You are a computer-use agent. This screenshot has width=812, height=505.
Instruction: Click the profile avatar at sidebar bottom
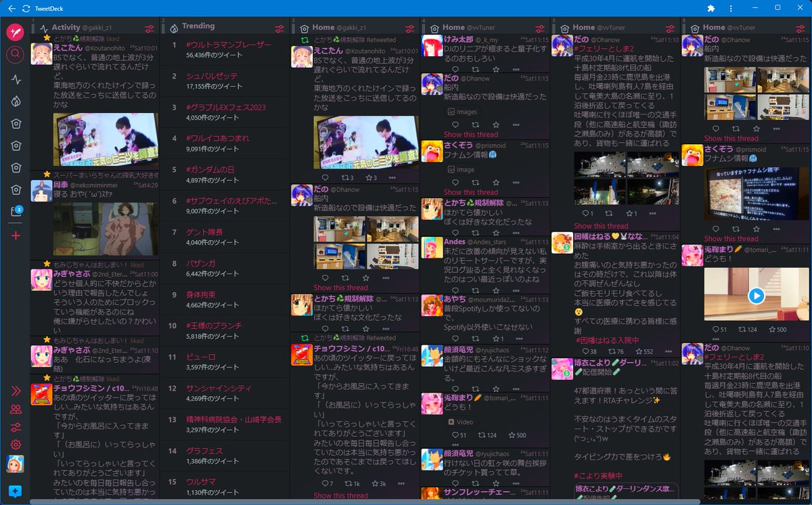(x=16, y=464)
